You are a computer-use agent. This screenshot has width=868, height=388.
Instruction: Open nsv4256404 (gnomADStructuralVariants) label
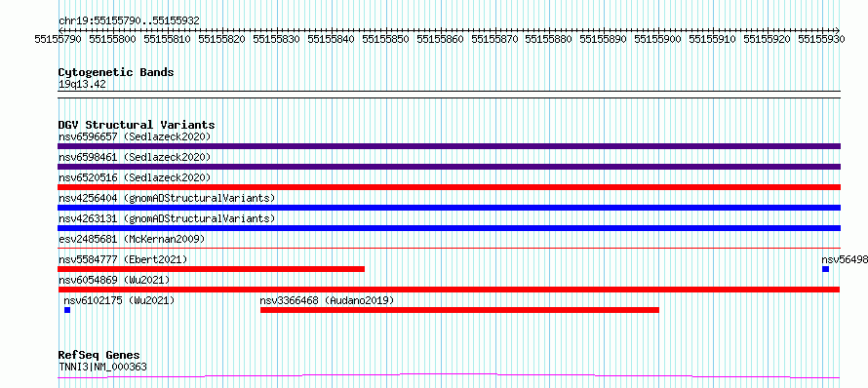coord(167,198)
